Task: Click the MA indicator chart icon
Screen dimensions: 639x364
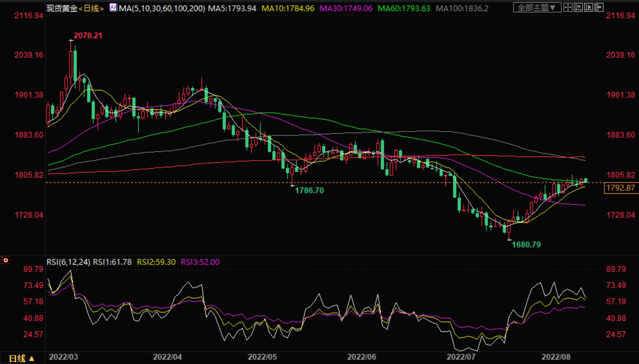Action: (113, 7)
